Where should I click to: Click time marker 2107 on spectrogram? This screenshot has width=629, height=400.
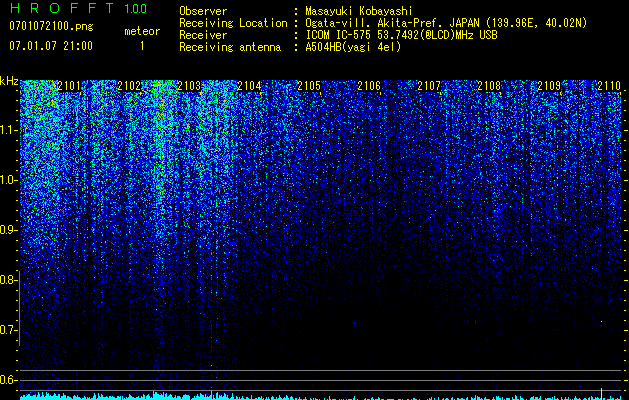(x=429, y=86)
